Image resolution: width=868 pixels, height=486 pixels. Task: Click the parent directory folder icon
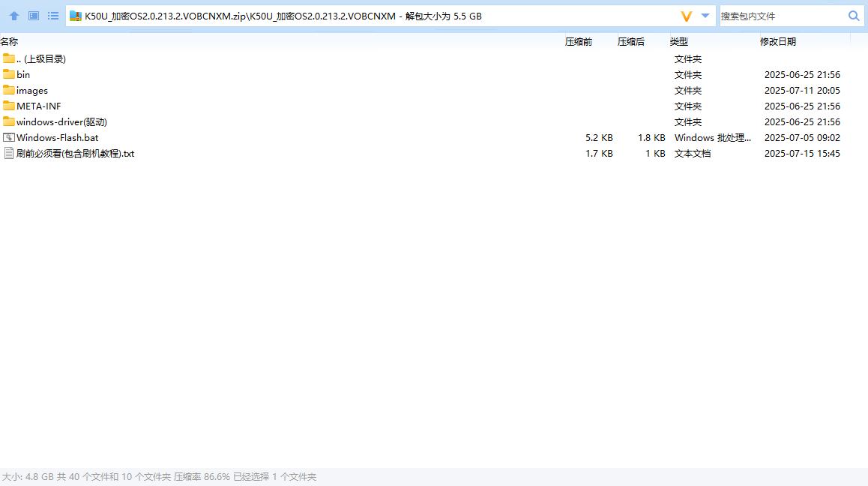[x=9, y=58]
